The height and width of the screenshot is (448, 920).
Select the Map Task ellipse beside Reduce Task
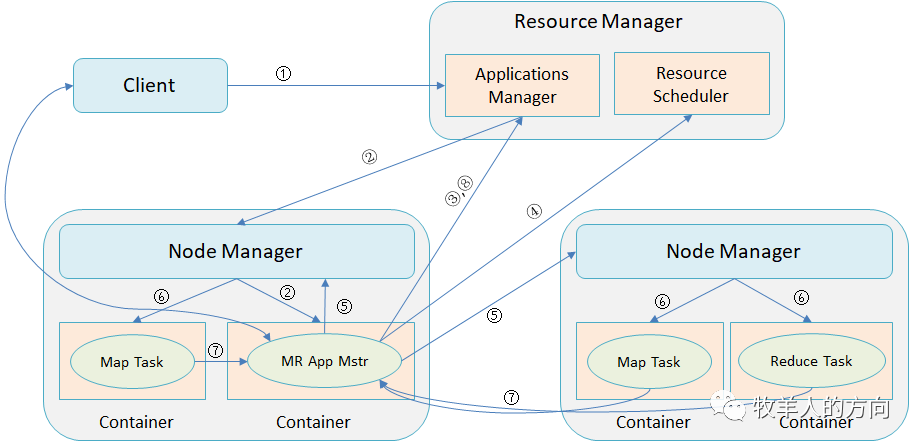pyautogui.click(x=649, y=362)
